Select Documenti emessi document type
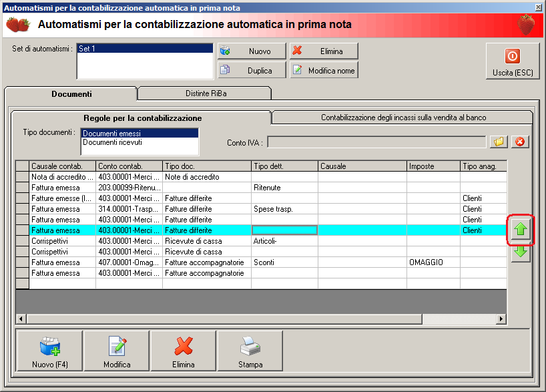 140,133
